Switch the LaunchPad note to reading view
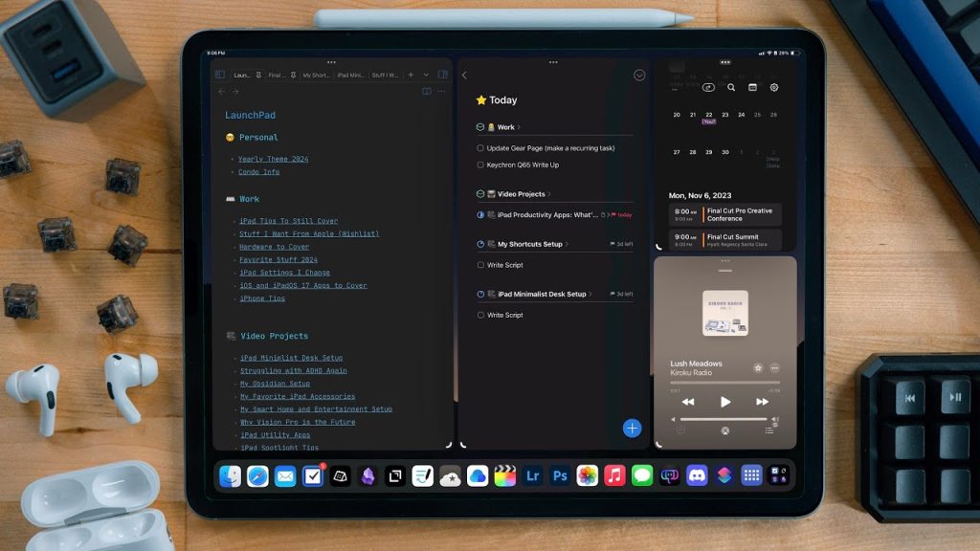The image size is (980, 551). pyautogui.click(x=427, y=91)
